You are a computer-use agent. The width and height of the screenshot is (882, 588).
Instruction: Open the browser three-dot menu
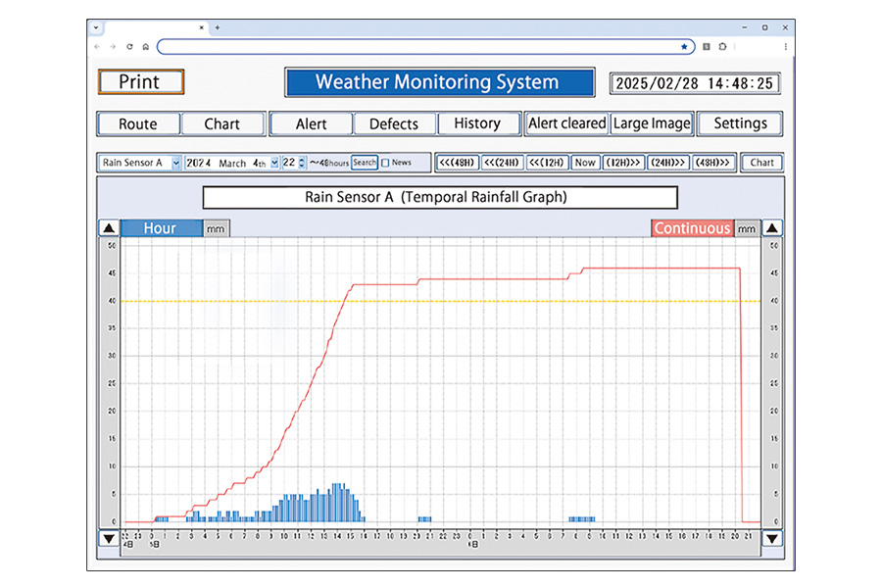click(785, 47)
